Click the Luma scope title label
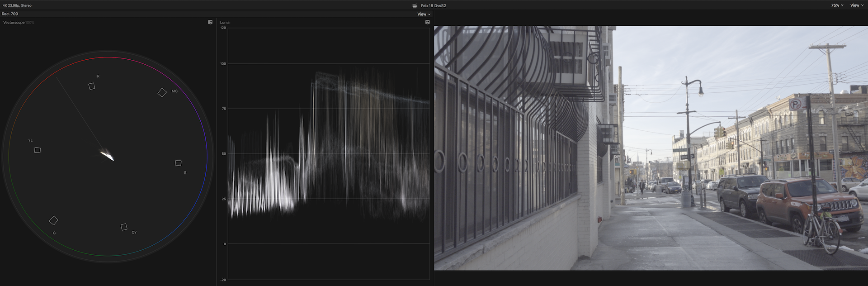The height and width of the screenshot is (286, 868). tap(225, 23)
